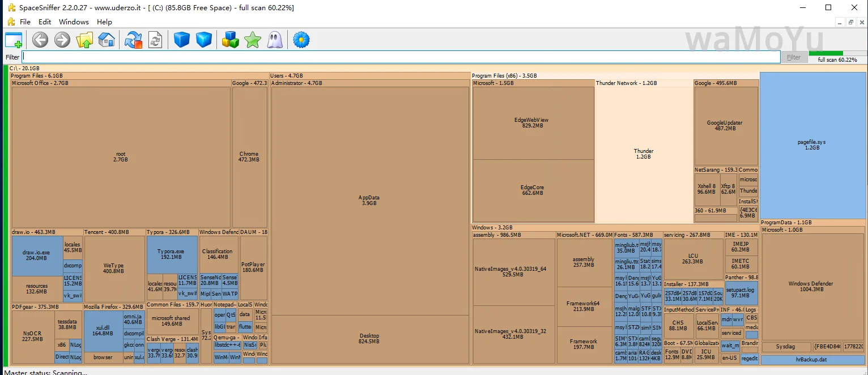
Task: Select the Typora.exe 192.1MB file block
Action: pos(171,254)
